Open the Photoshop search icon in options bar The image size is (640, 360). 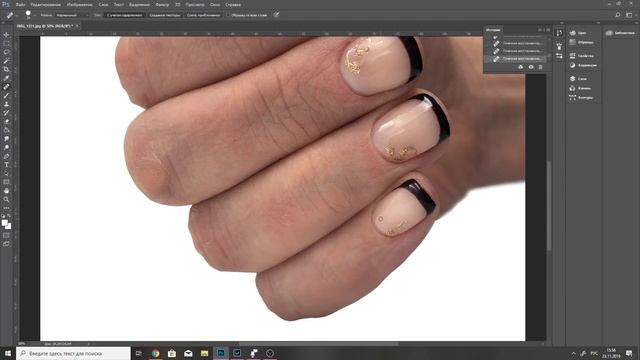[618, 15]
